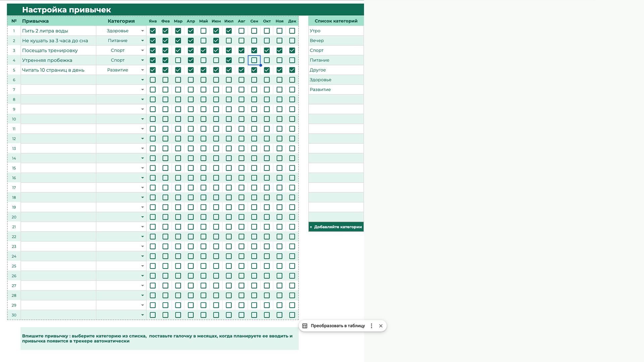Click first empty cell below Развитие in category list
The width and height of the screenshot is (644, 362).
[x=336, y=100]
